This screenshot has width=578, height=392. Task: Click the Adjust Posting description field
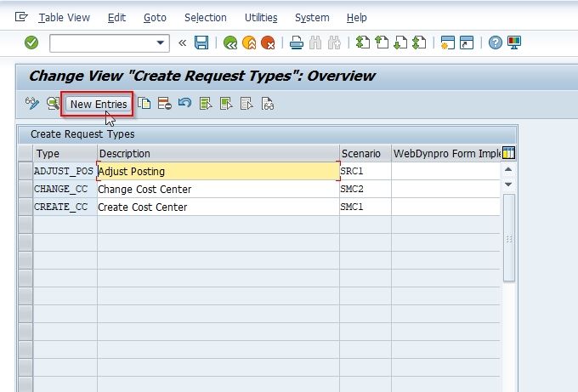(218, 171)
